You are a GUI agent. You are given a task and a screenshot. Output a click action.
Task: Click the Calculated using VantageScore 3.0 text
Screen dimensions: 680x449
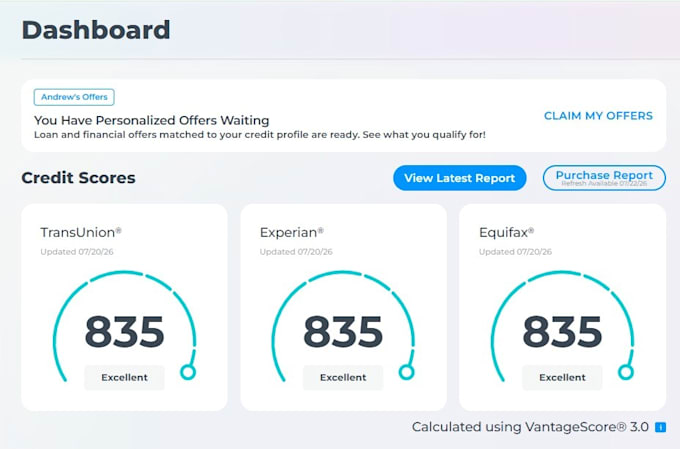click(x=530, y=427)
